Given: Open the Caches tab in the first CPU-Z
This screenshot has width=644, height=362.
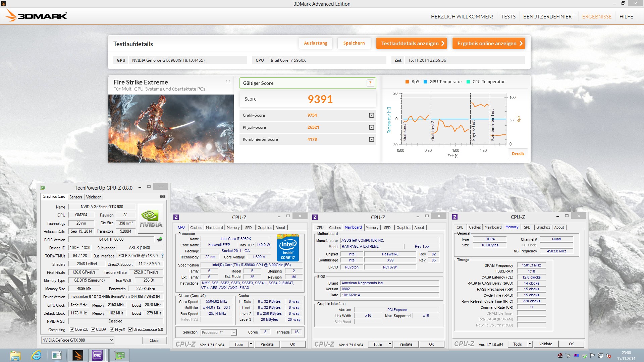Looking at the screenshot, I should coord(196,228).
